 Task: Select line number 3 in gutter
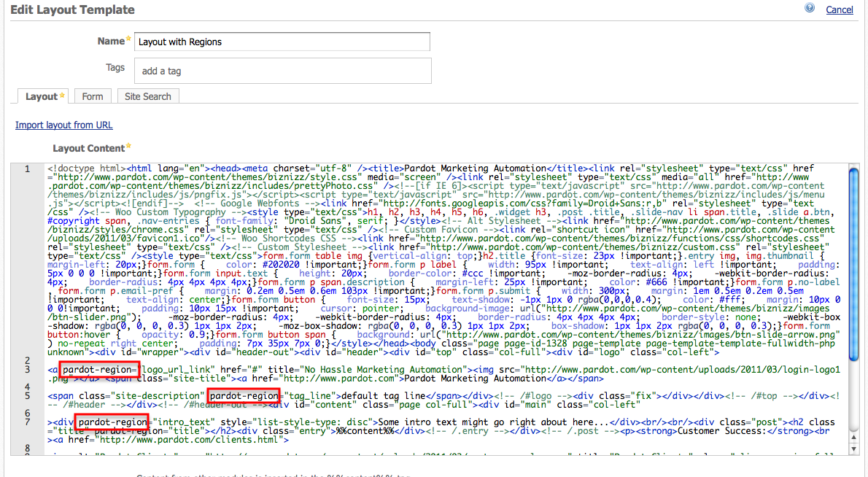[x=27, y=370]
